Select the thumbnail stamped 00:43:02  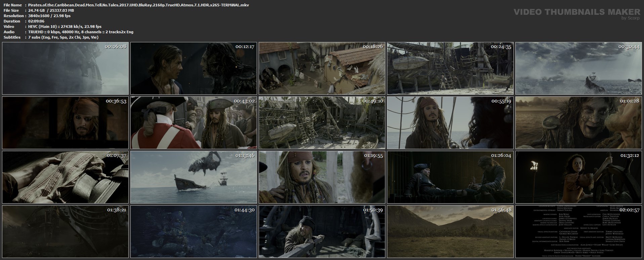tap(194, 123)
